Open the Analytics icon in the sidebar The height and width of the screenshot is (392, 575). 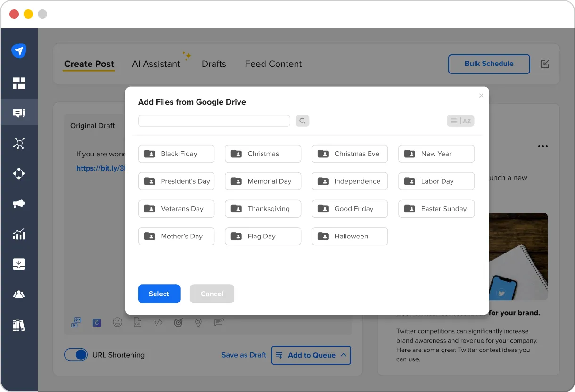(19, 234)
